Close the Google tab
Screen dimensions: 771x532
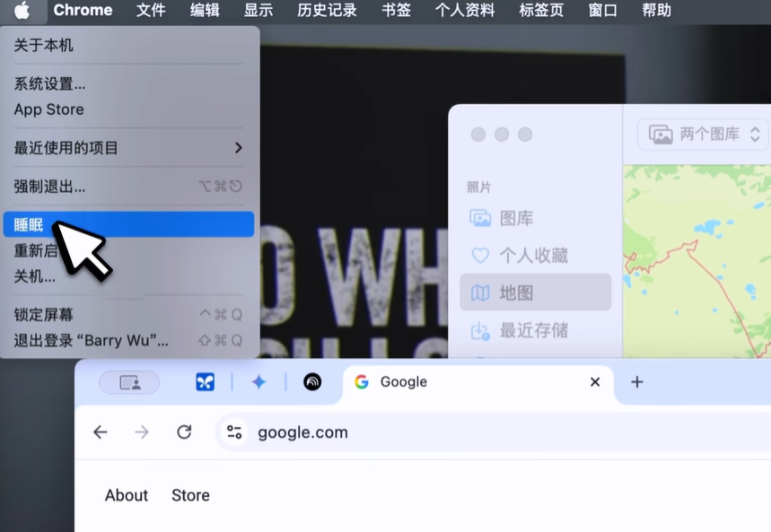pyautogui.click(x=594, y=382)
